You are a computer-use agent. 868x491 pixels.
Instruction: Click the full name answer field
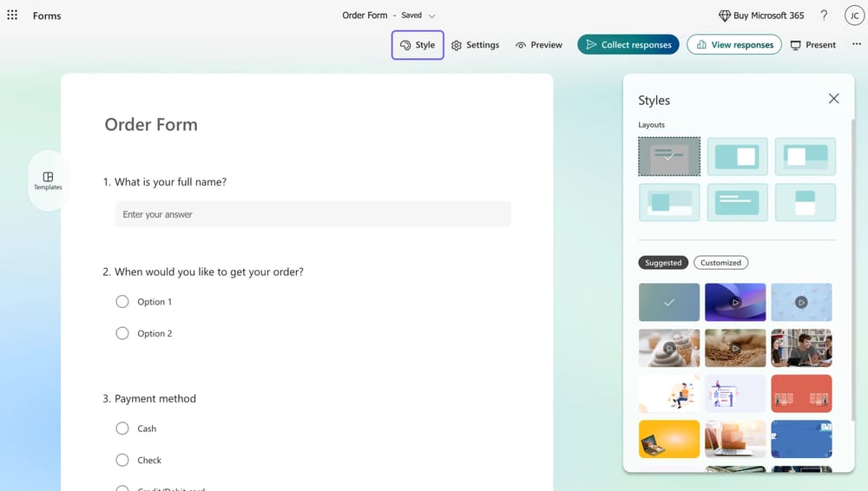pos(312,214)
